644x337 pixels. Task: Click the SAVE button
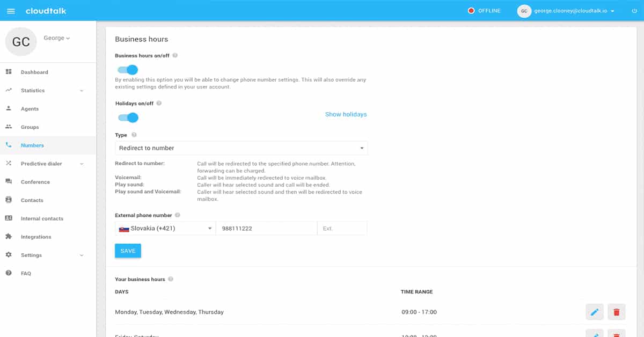[x=128, y=251]
